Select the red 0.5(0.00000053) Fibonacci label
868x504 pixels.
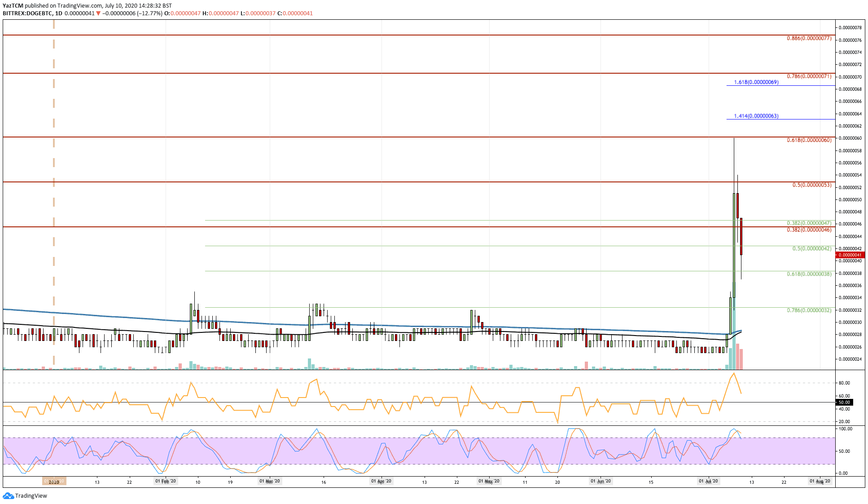812,185
